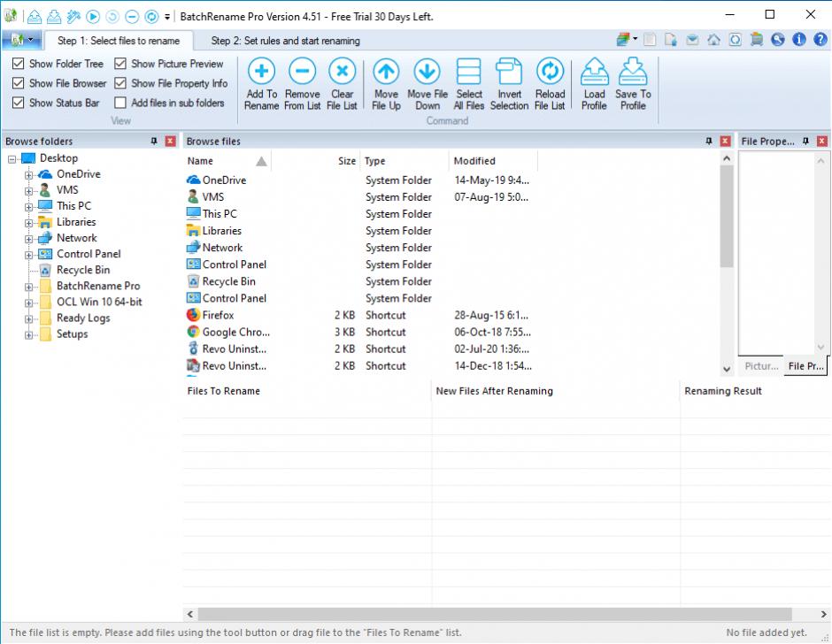
Task: Switch to Step 1: Select files tab
Action: click(119, 41)
